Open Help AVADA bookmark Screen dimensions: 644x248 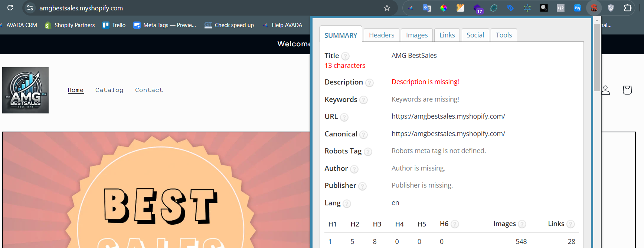point(282,25)
